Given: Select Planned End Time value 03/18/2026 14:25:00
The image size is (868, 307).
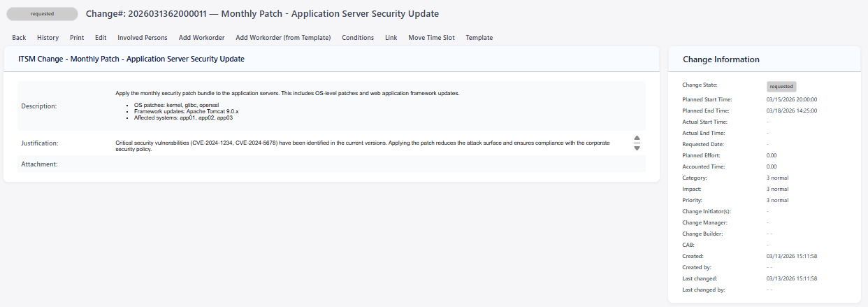Looking at the screenshot, I should tap(792, 110).
